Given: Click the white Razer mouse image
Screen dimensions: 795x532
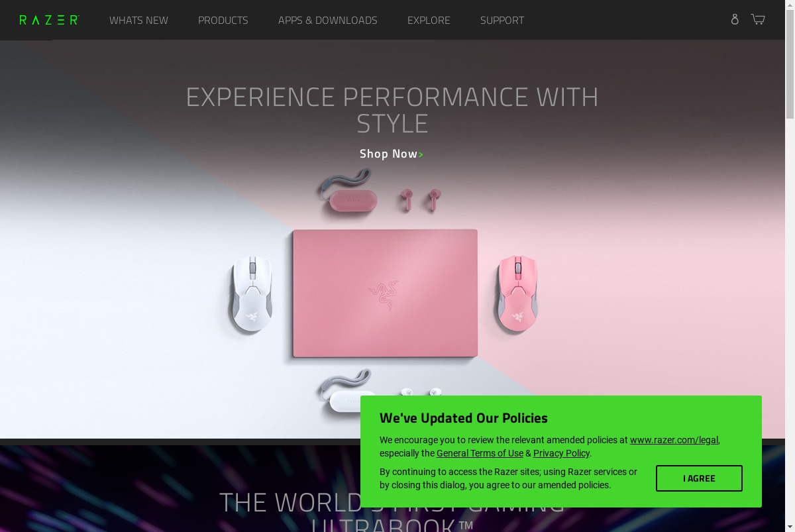Looking at the screenshot, I should point(252,294).
